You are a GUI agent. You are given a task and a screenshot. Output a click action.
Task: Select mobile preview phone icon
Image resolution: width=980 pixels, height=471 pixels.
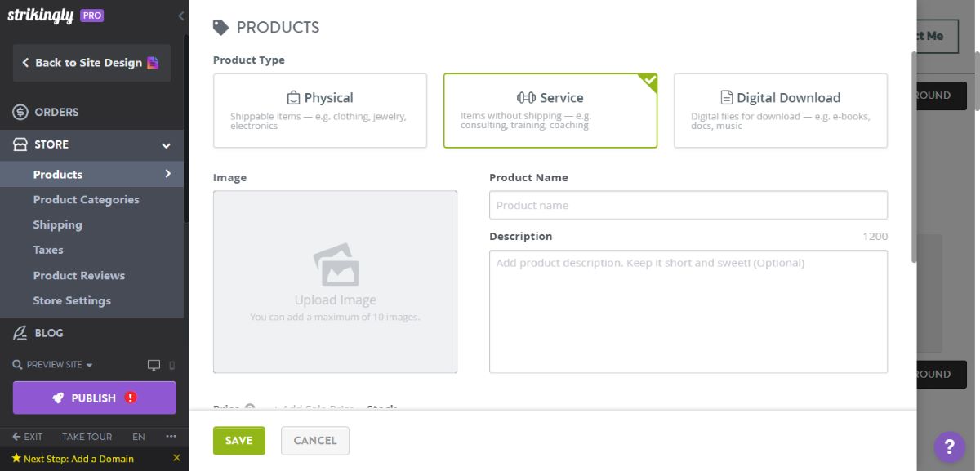(171, 365)
